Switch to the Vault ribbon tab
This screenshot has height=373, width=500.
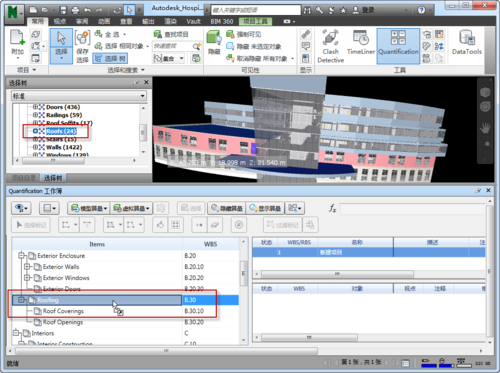193,21
